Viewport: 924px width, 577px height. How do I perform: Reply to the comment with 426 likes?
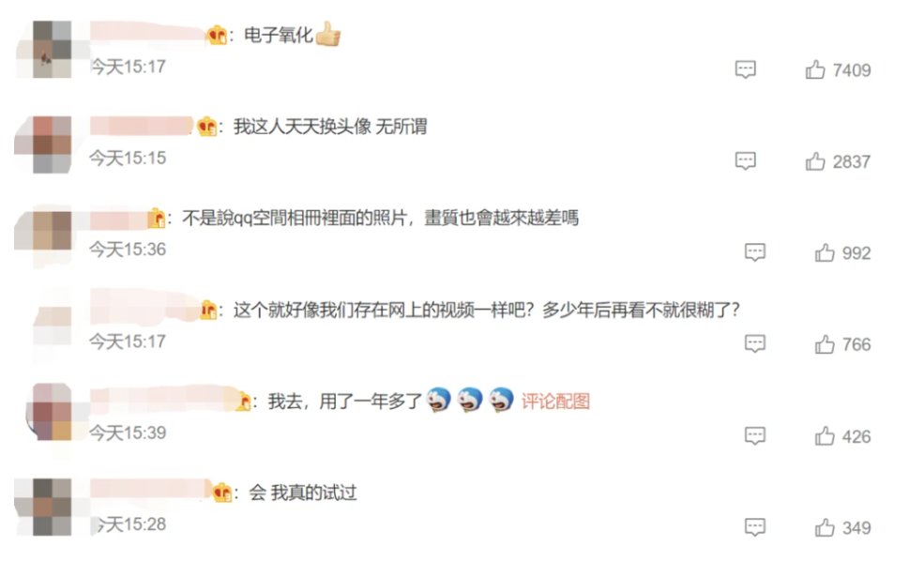pyautogui.click(x=754, y=435)
